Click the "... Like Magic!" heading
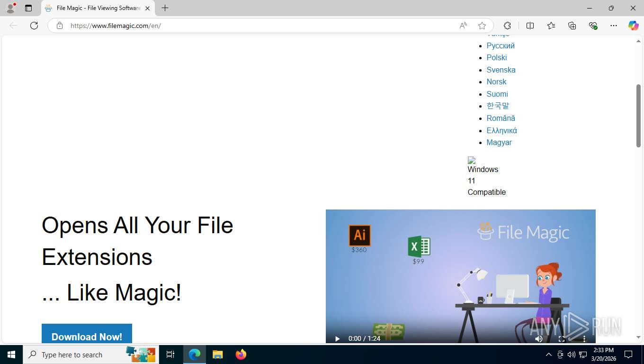 tap(111, 292)
